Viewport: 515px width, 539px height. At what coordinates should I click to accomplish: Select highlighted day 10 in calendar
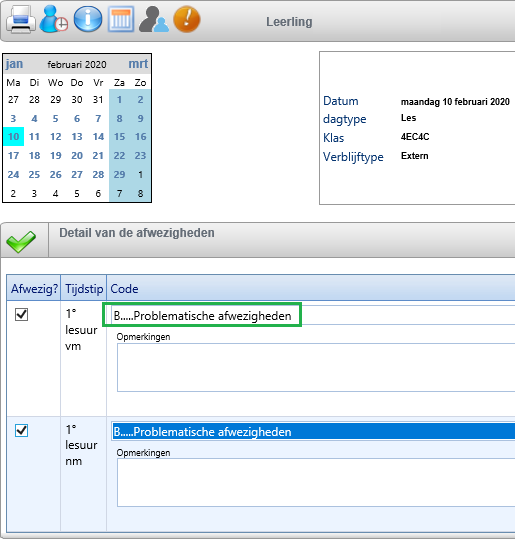(x=14, y=137)
